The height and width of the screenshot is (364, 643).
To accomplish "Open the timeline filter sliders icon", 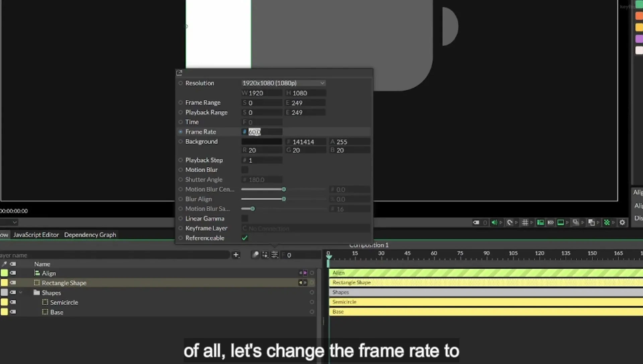I will tap(275, 255).
